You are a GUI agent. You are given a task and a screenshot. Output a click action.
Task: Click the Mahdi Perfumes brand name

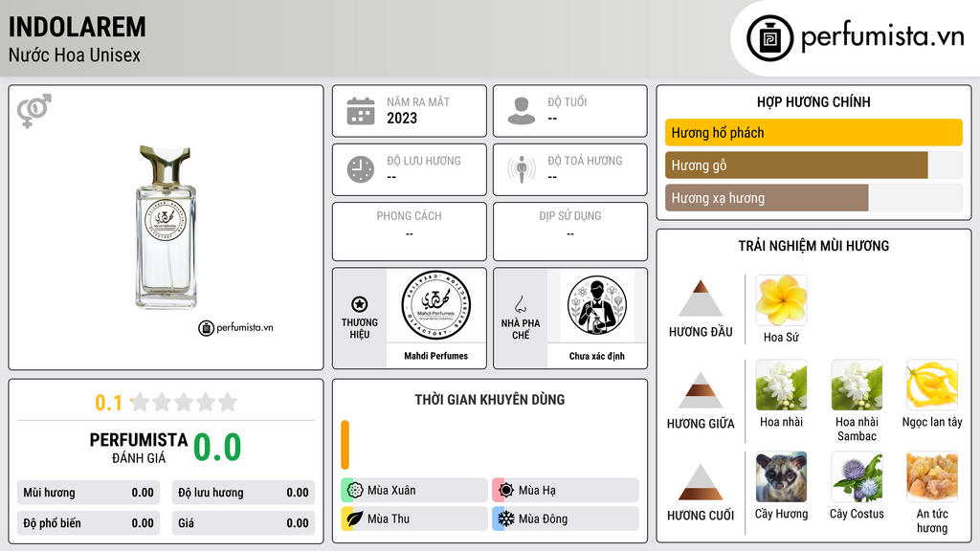435,356
